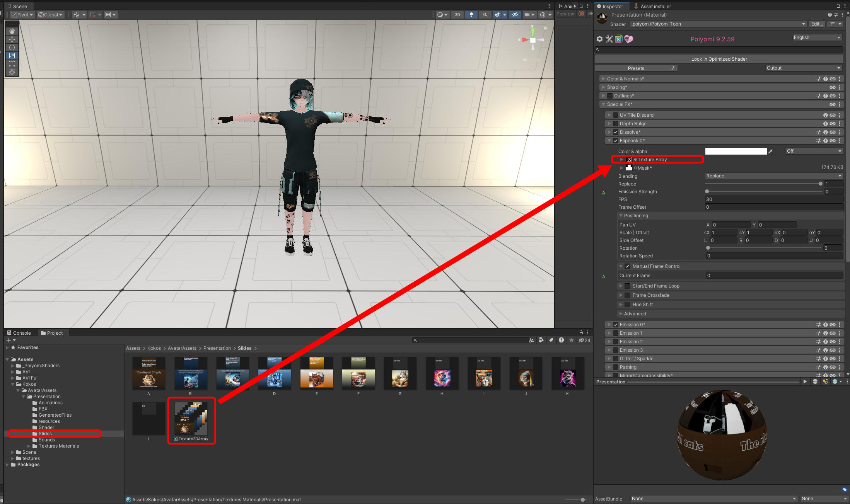Click the pink heart Poiyomi icon
Image resolution: width=850 pixels, height=504 pixels.
pos(629,39)
